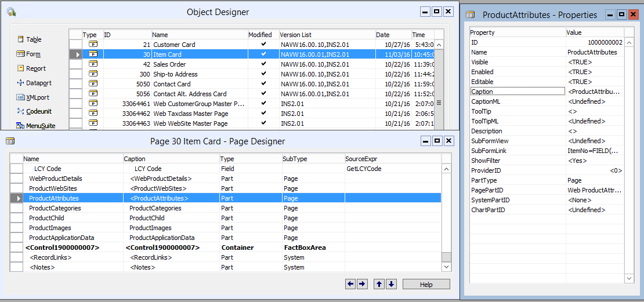Click the Caption property value field
Viewport: 644px width, 302px height.
[594, 92]
